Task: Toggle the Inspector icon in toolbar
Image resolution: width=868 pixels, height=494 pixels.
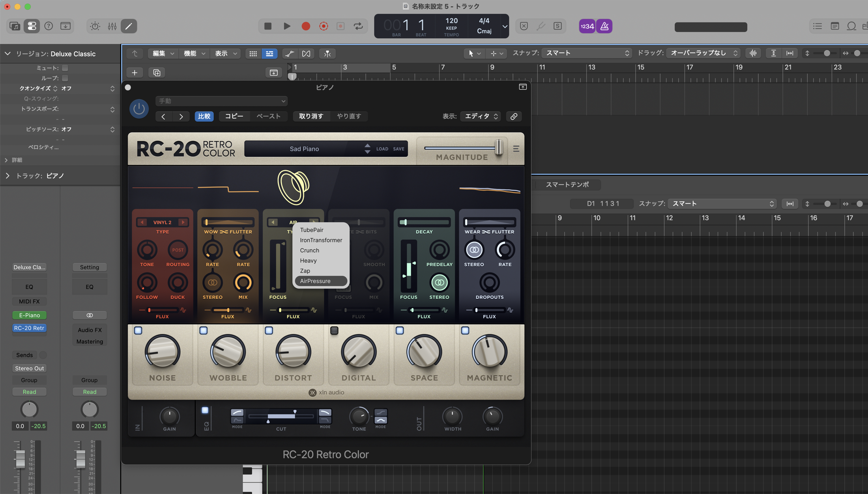Action: coord(32,26)
